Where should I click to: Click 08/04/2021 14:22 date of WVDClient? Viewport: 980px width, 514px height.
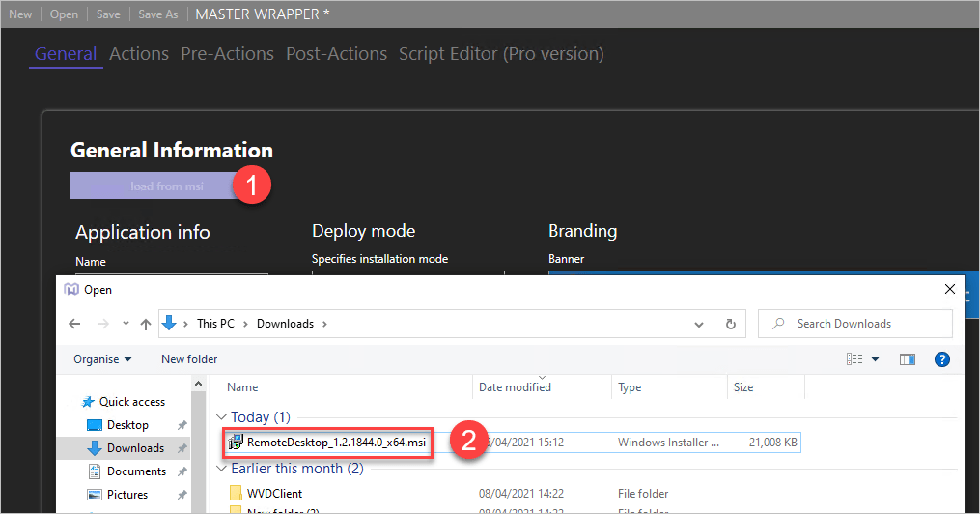point(521,494)
